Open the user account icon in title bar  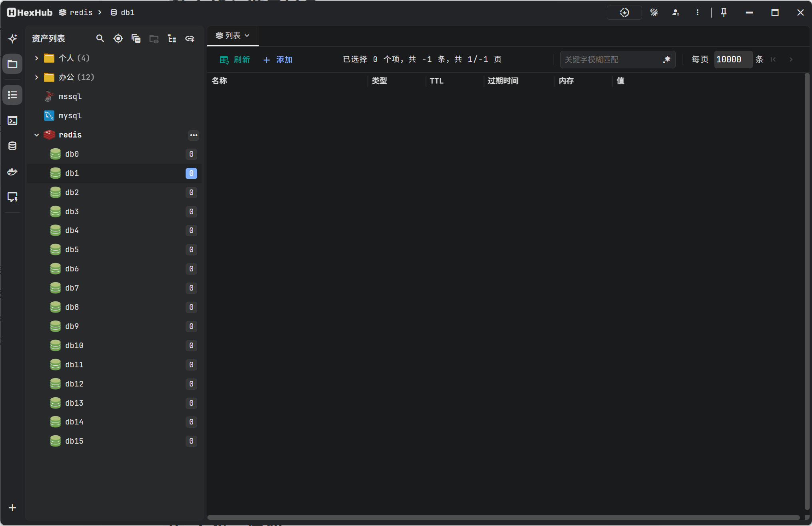pos(676,12)
